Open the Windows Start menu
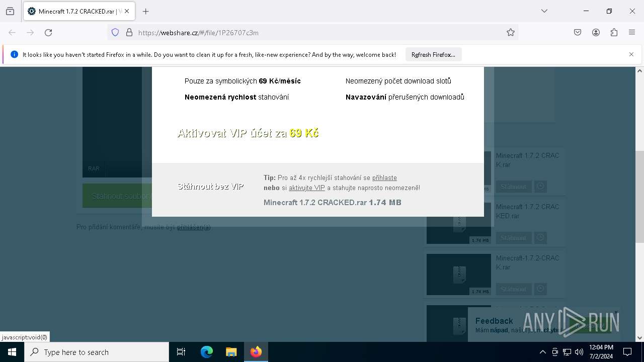644x362 pixels. tap(12, 352)
